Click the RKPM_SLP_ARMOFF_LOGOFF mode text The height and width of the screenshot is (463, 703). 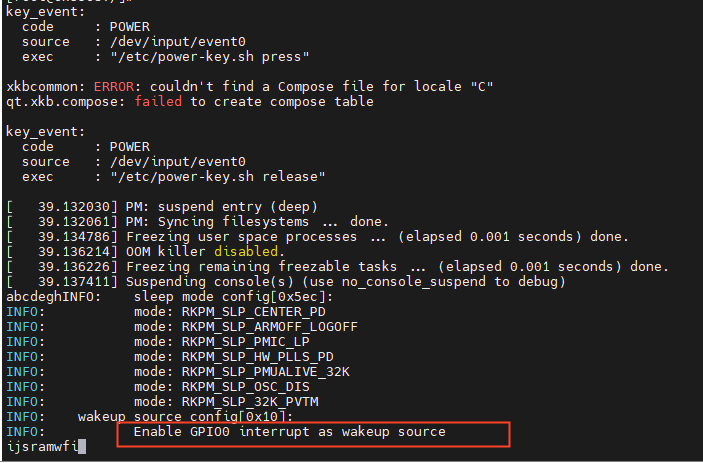pos(270,327)
